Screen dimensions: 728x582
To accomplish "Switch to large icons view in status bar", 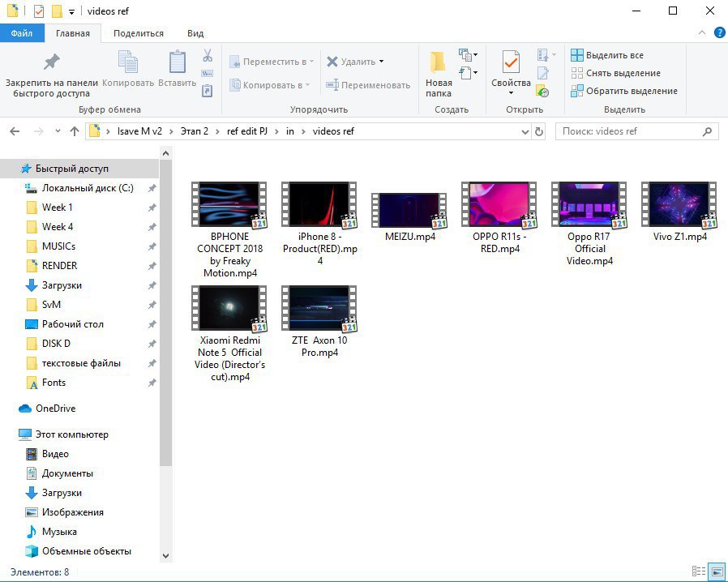I will point(717,571).
